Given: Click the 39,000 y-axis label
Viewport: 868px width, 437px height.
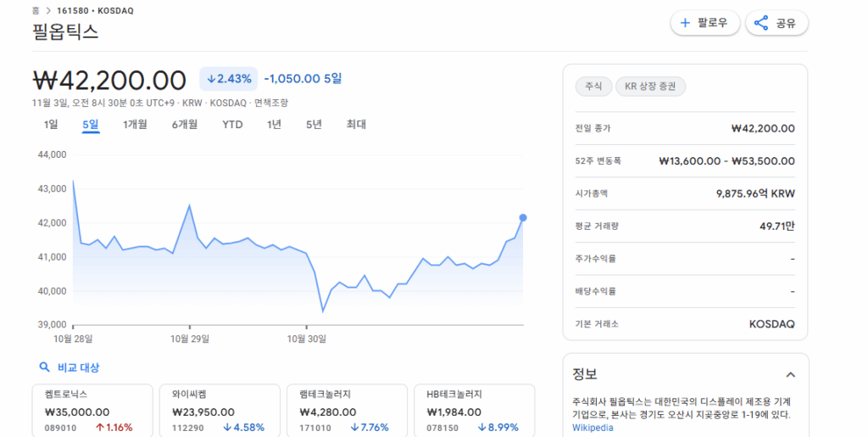Looking at the screenshot, I should (52, 324).
